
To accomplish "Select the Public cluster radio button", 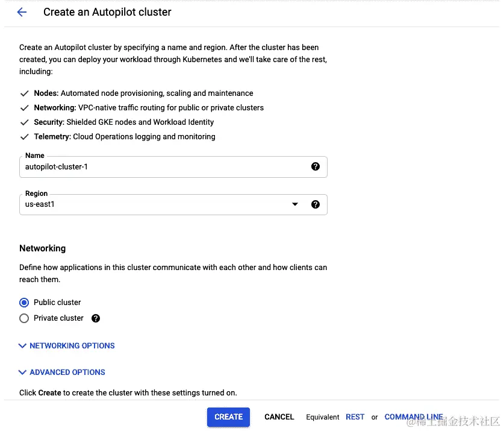I will click(x=24, y=303).
